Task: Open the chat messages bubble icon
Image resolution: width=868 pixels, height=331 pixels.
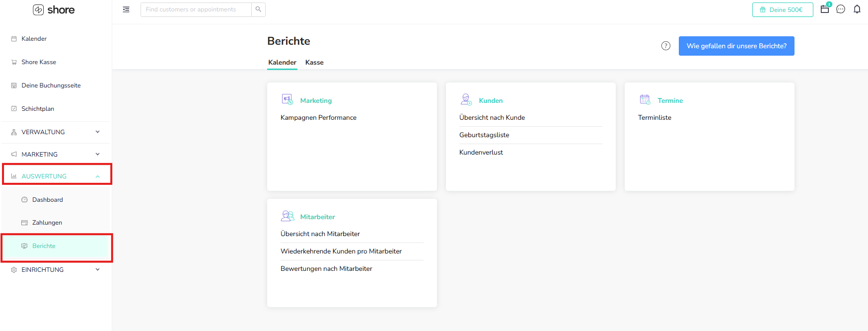Action: coord(840,9)
